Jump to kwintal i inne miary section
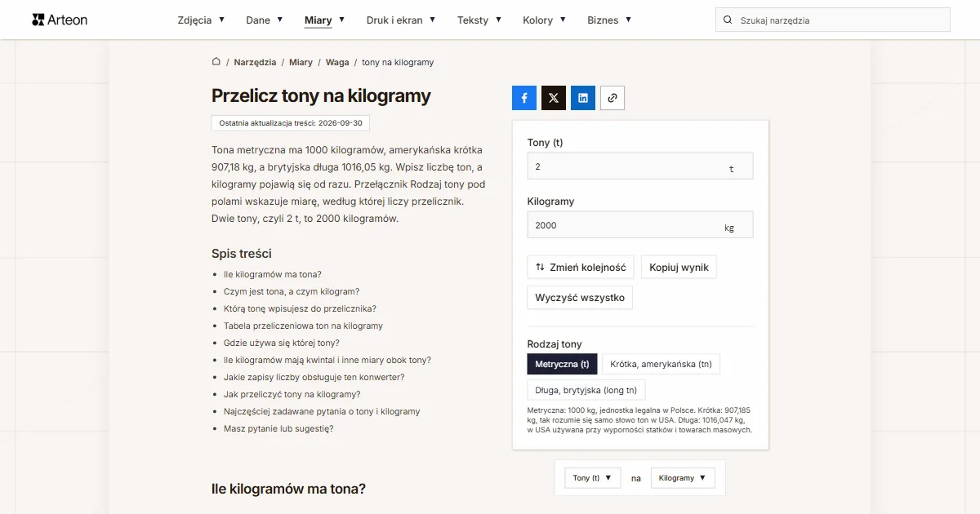Screen dimensions: 980x514 327,360
